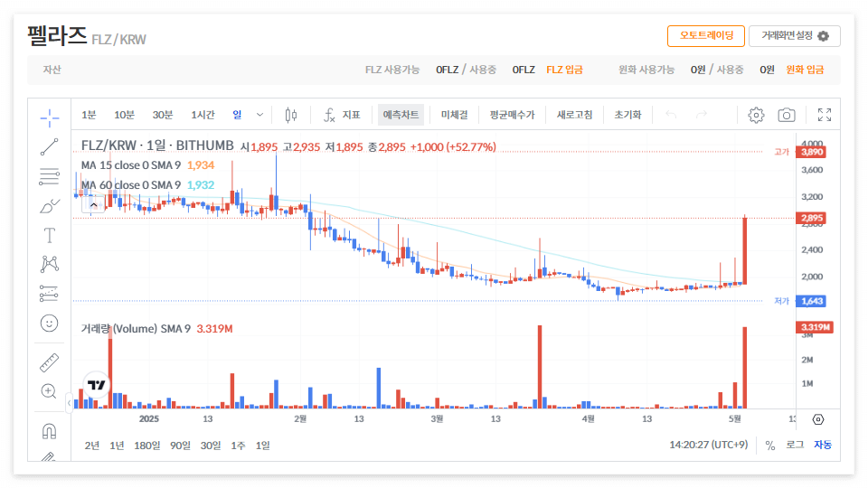Activate the zoom in tool

click(x=49, y=391)
